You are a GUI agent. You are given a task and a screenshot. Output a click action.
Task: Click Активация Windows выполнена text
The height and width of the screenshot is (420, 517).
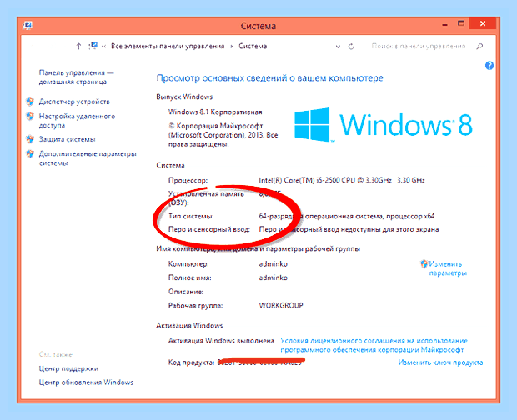[x=221, y=341]
